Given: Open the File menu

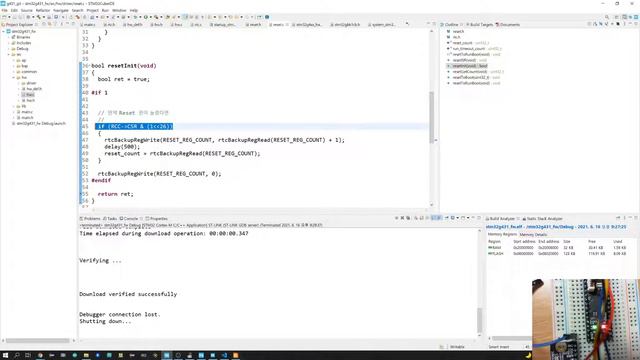Looking at the screenshot, I should (x=4, y=10).
